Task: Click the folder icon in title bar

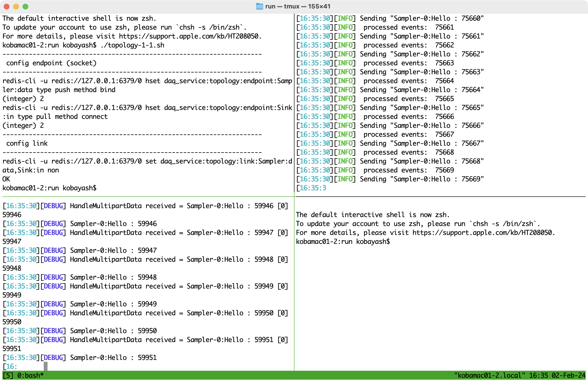Action: (x=259, y=6)
